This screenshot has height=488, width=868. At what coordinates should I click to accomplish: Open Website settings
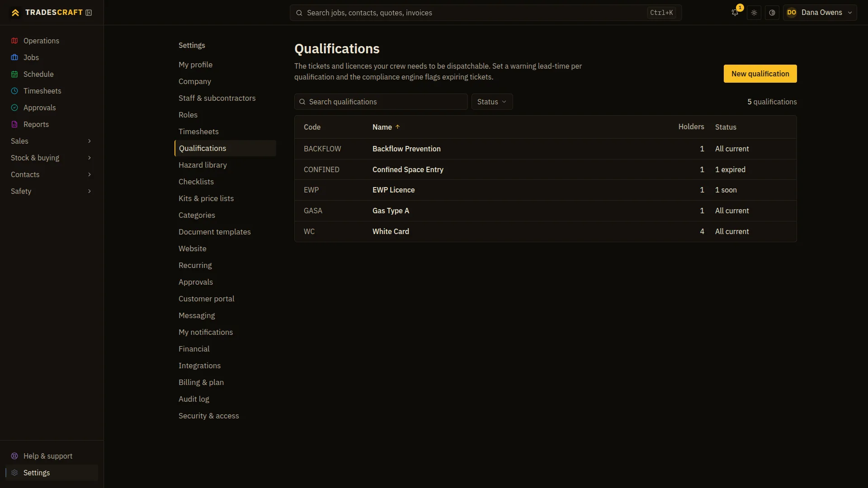[x=225, y=249]
